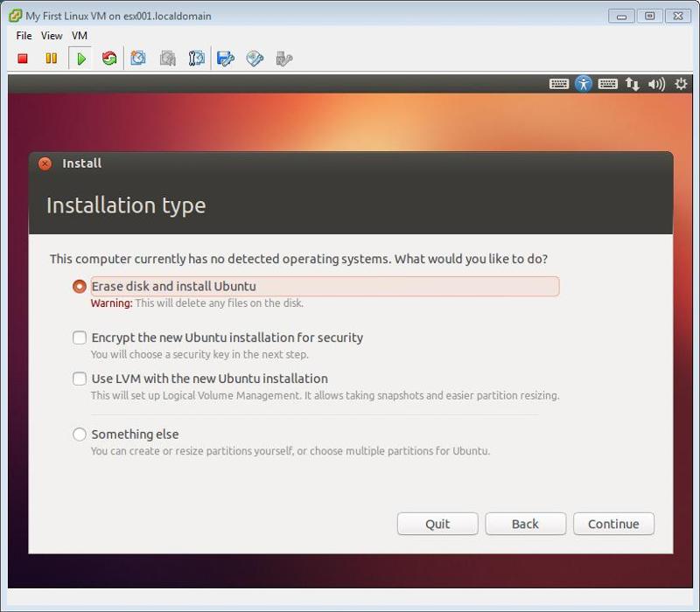Image resolution: width=700 pixels, height=612 pixels.
Task: Click the USB device connect icon
Action: pyautogui.click(x=283, y=59)
